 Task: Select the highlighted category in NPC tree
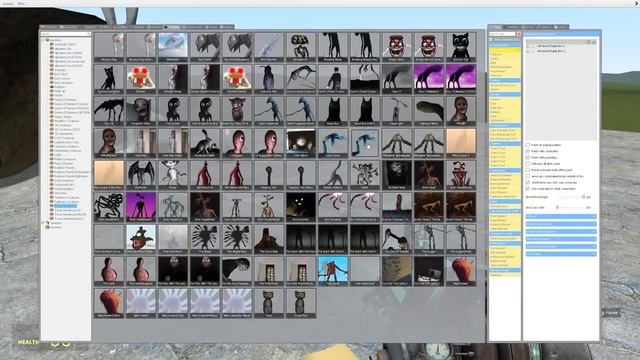(x=66, y=206)
